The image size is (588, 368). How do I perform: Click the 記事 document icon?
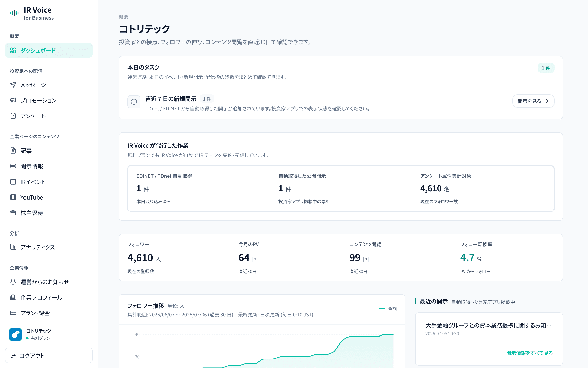pos(13,151)
